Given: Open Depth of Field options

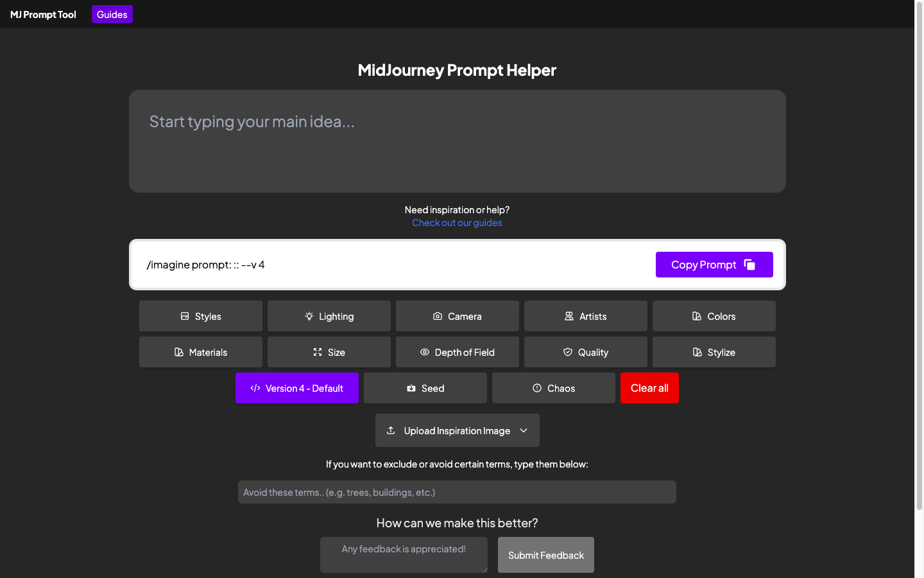Looking at the screenshot, I should [458, 352].
